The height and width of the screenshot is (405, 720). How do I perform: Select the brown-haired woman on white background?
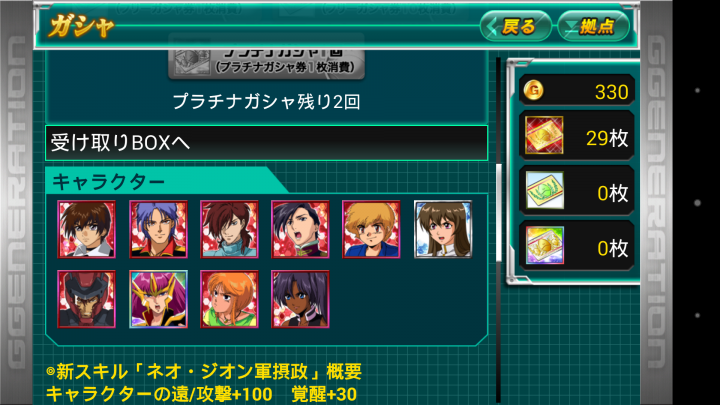(443, 229)
